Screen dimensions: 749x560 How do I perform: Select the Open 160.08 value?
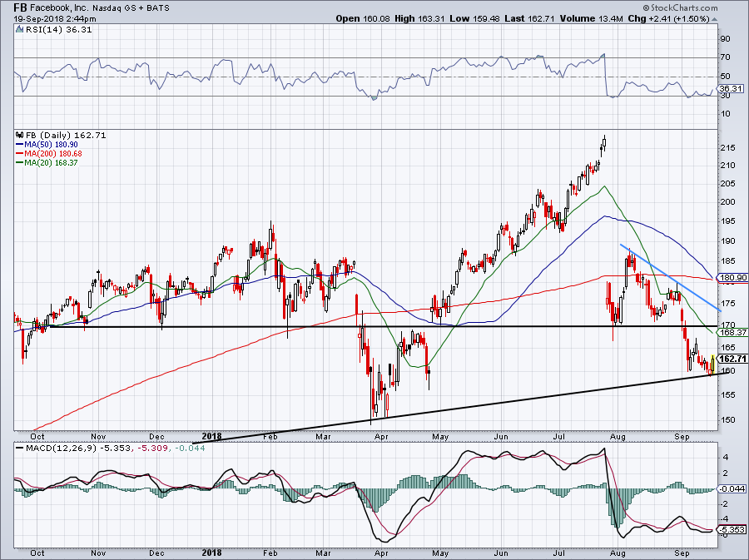[363, 19]
